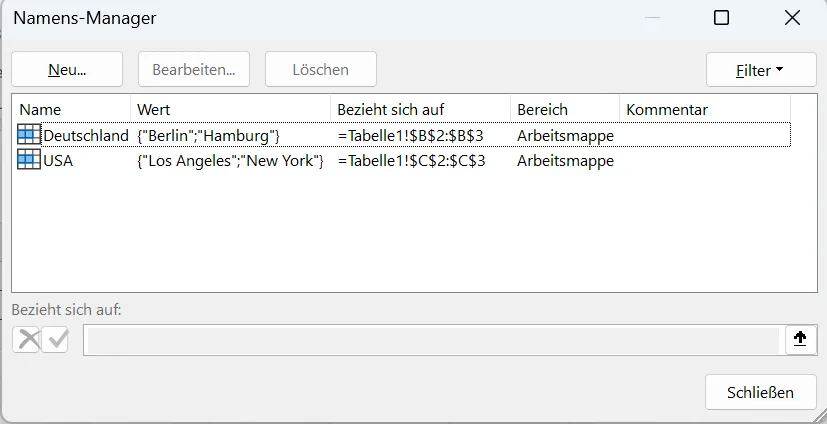Create a new name with Neu button
This screenshot has height=424, width=827.
click(x=67, y=69)
